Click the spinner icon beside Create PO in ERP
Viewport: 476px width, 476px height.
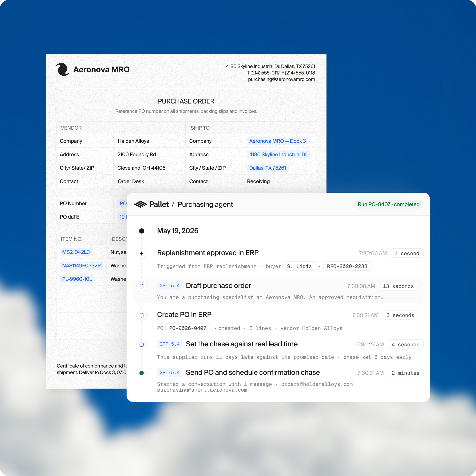(x=142, y=315)
